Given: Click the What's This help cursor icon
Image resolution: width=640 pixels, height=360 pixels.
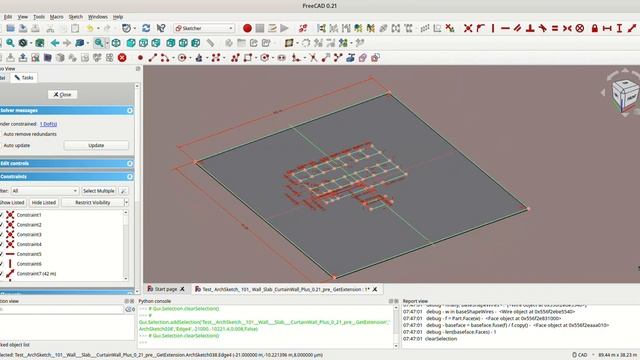Looking at the screenshot, I should pyautogui.click(x=161, y=28).
